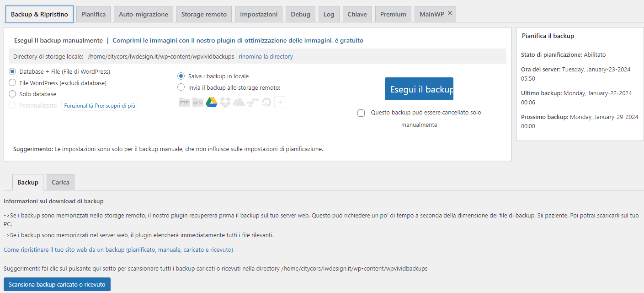Image resolution: width=644 pixels, height=293 pixels.
Task: Choose the Solo database radio option
Action: 12,94
